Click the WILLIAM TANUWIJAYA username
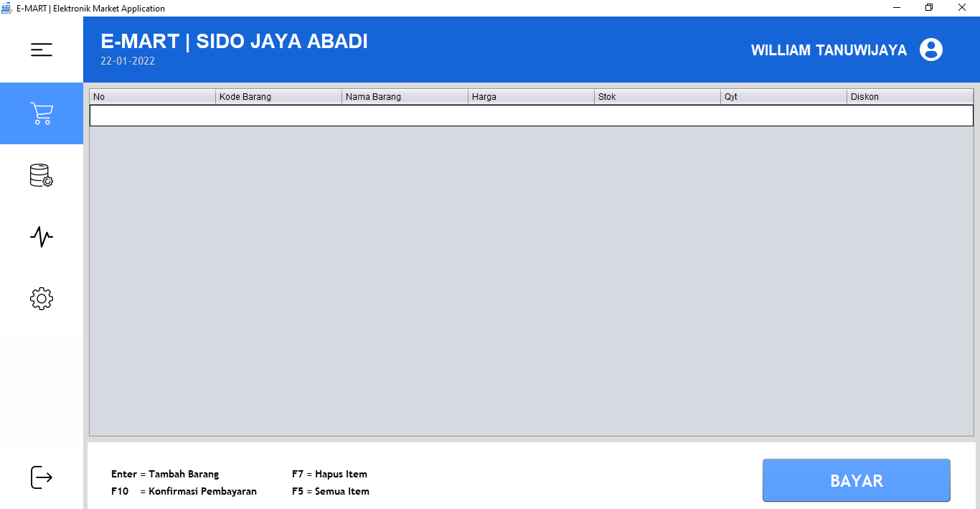The image size is (980, 509). (x=828, y=50)
